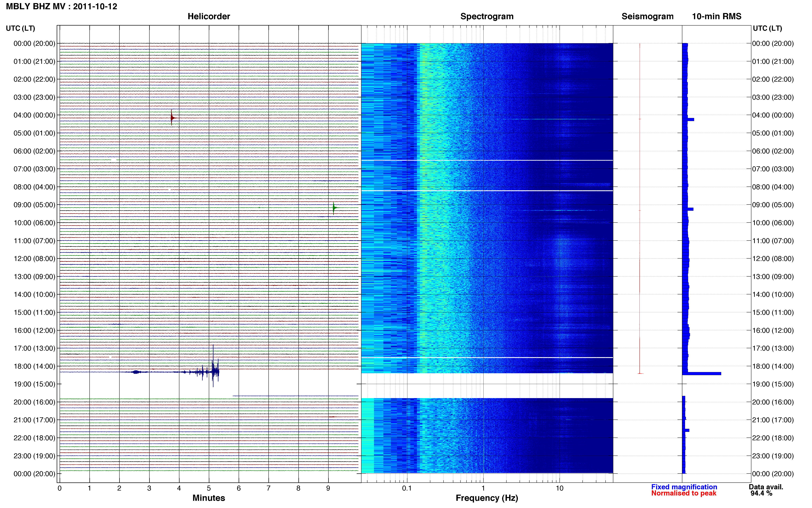The image size is (812, 508).
Task: Click the right '01:00 (21:00)' time label
Action: [x=773, y=61]
